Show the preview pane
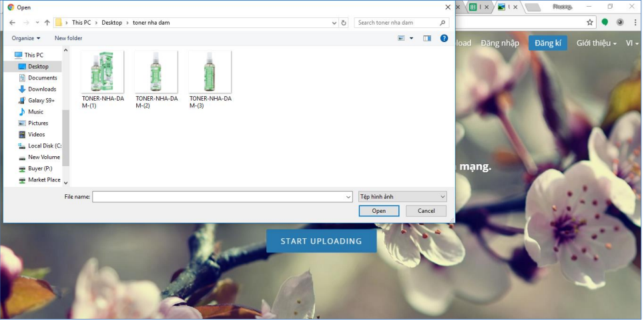The height and width of the screenshot is (321, 644). point(427,38)
